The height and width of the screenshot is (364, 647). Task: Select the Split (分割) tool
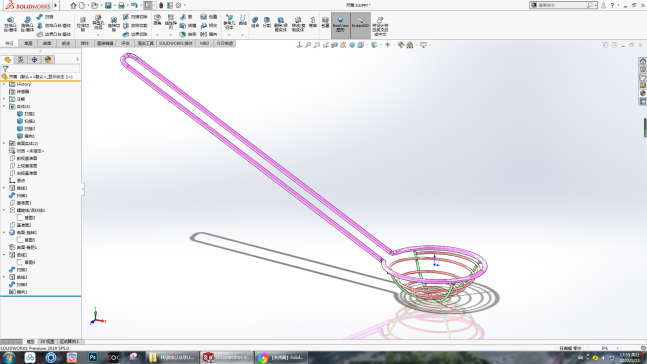[267, 22]
